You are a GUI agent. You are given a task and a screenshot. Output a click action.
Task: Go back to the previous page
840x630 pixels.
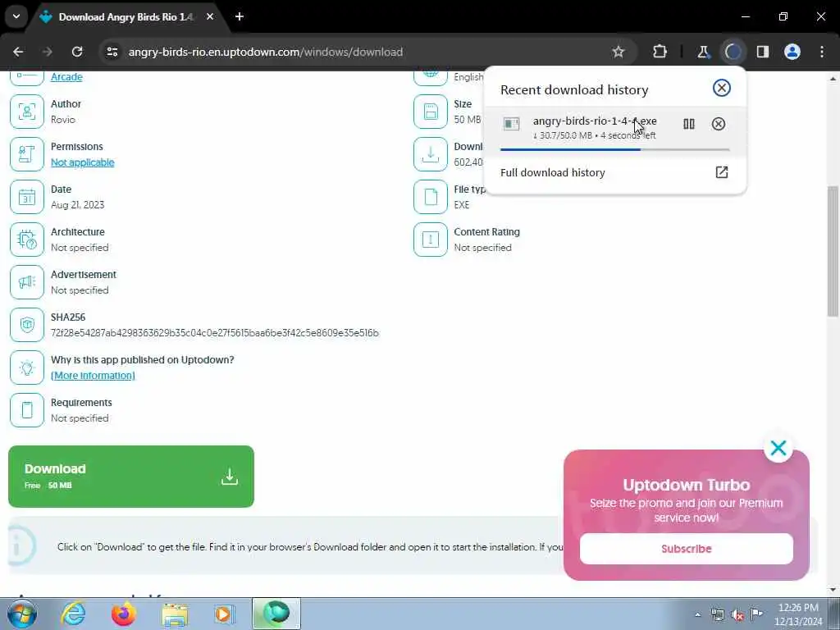click(18, 52)
